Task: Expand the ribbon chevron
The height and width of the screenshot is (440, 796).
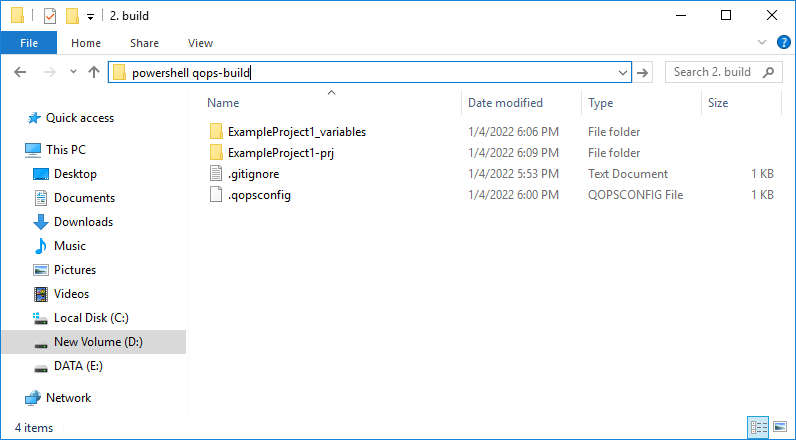Action: click(761, 43)
